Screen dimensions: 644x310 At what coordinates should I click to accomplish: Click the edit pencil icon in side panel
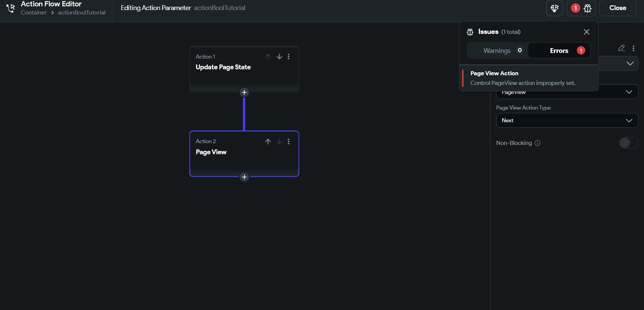pyautogui.click(x=621, y=48)
